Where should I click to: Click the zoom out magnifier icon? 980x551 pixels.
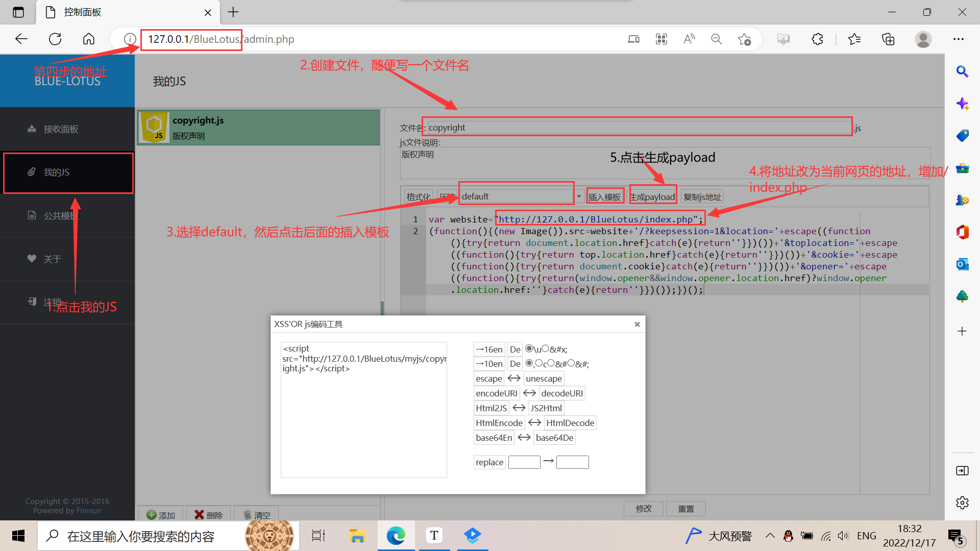coord(717,39)
